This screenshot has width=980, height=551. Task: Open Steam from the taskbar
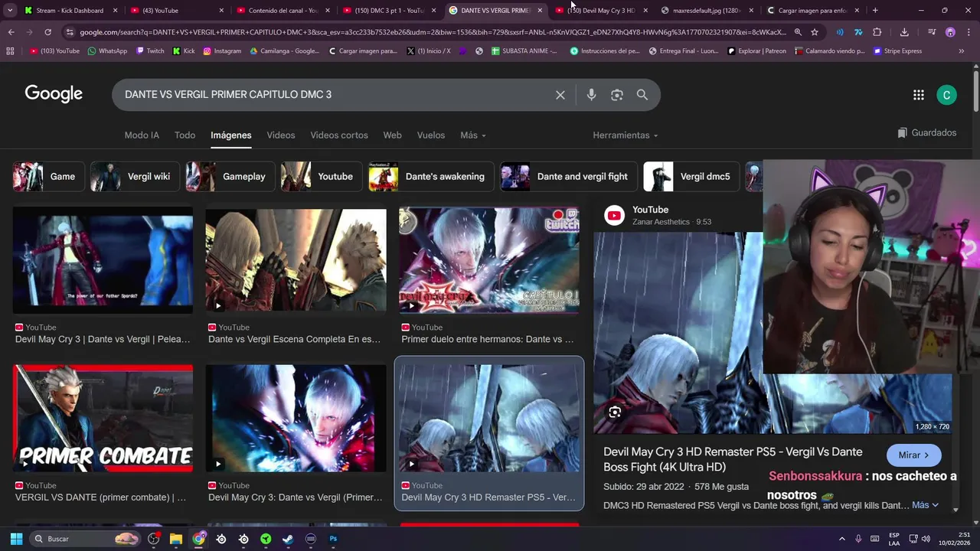tap(288, 539)
